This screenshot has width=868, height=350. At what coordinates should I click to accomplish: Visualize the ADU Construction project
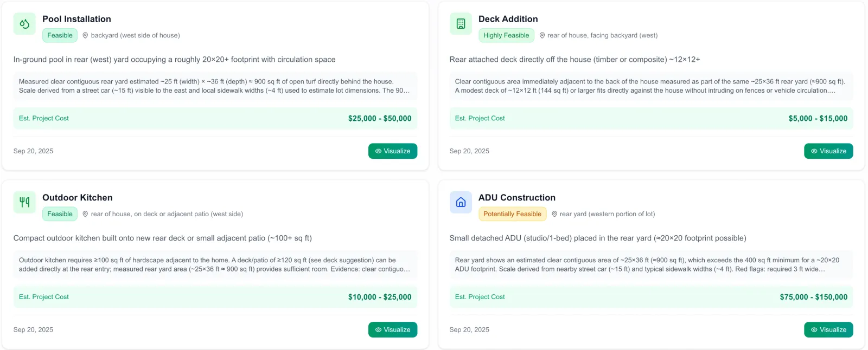point(828,329)
